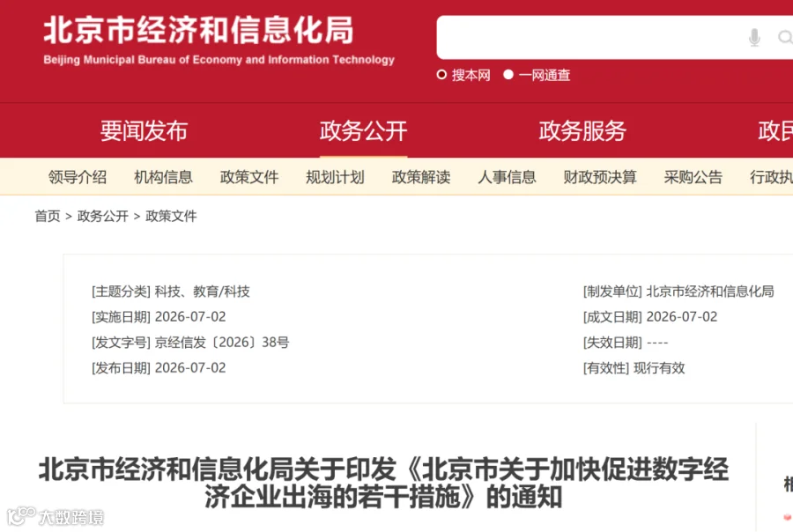
Task: Click the 发布日期 value 2026-07-02
Action: [190, 368]
